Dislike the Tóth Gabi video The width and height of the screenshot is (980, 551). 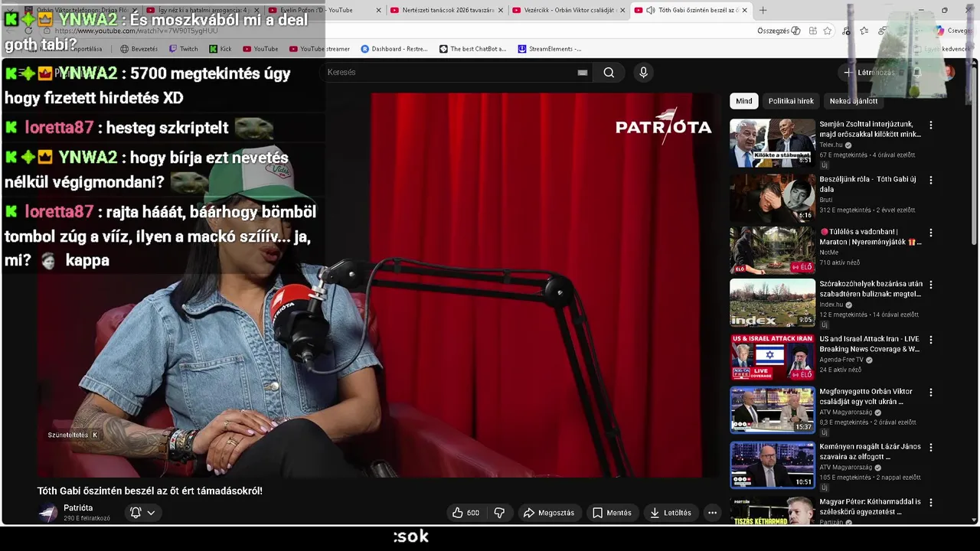pos(499,513)
